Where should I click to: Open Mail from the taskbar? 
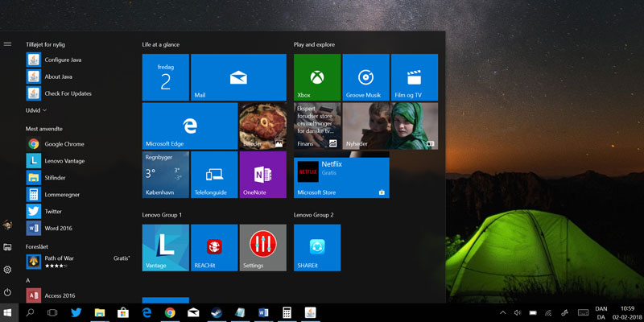(193, 313)
